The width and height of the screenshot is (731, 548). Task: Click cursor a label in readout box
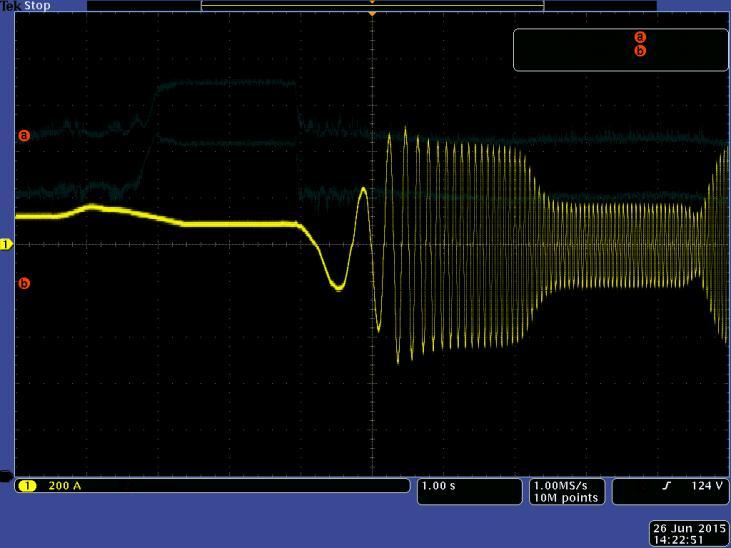(x=640, y=36)
